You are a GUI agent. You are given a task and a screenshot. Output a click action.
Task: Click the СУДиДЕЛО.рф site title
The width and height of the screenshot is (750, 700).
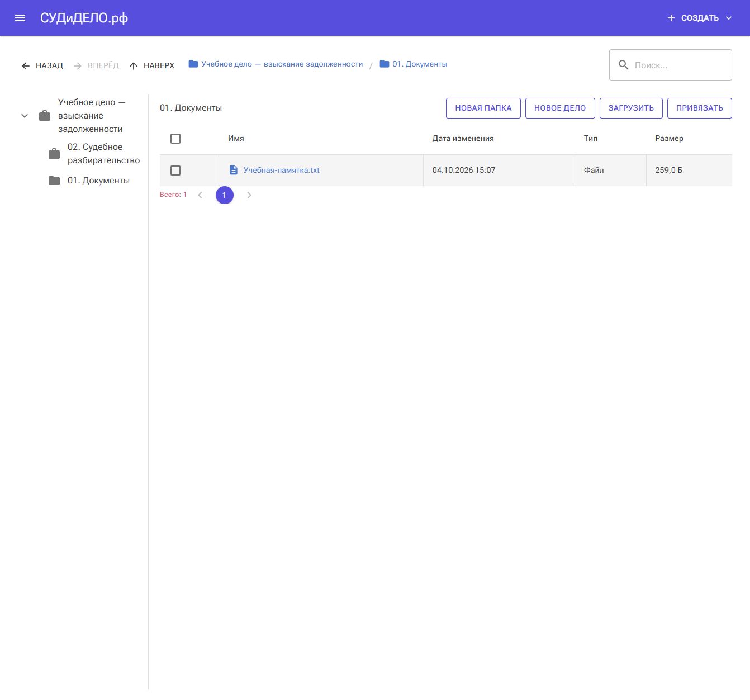84,18
